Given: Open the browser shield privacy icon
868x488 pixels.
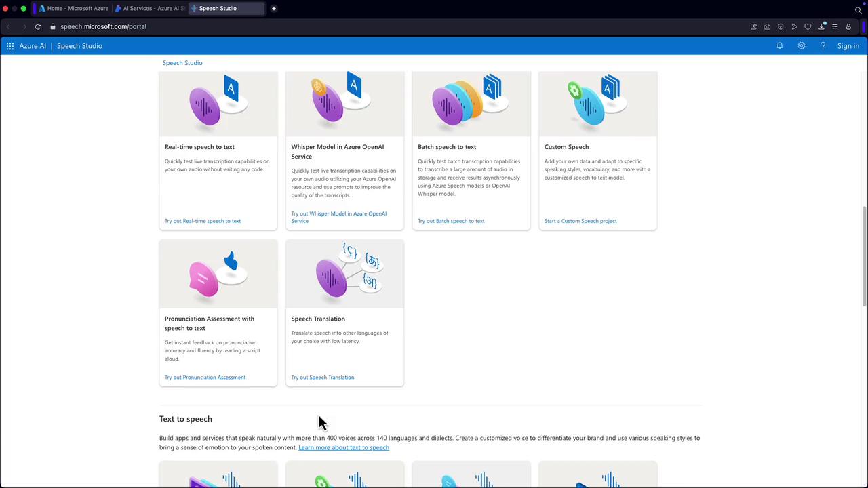Looking at the screenshot, I should point(781,26).
